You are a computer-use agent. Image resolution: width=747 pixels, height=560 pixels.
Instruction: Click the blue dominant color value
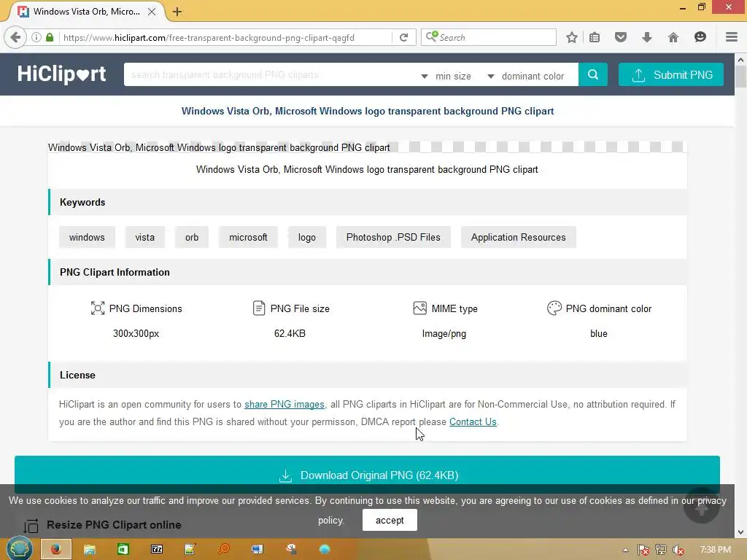pyautogui.click(x=599, y=333)
